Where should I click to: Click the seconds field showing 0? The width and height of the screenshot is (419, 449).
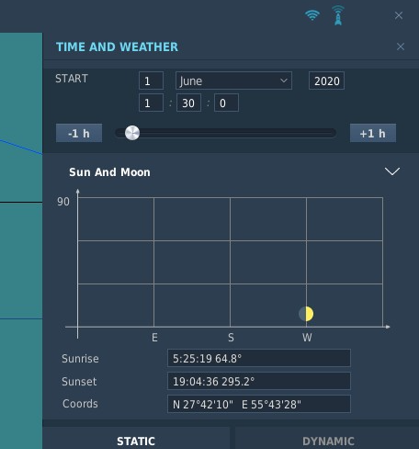(x=226, y=103)
